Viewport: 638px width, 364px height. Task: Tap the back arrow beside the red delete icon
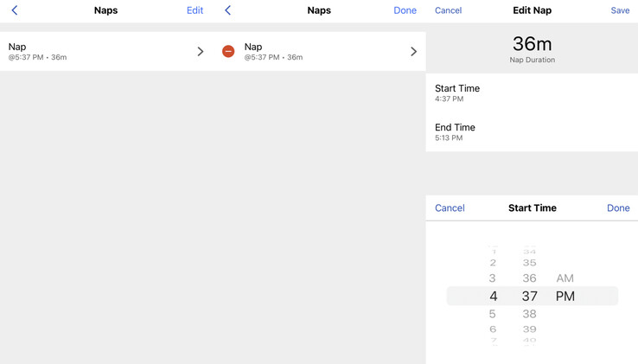(x=227, y=10)
